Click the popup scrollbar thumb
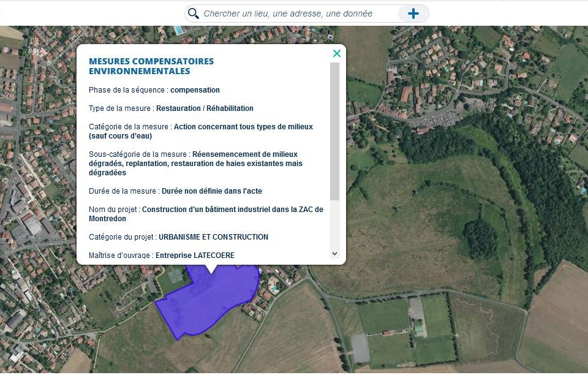 (335, 131)
